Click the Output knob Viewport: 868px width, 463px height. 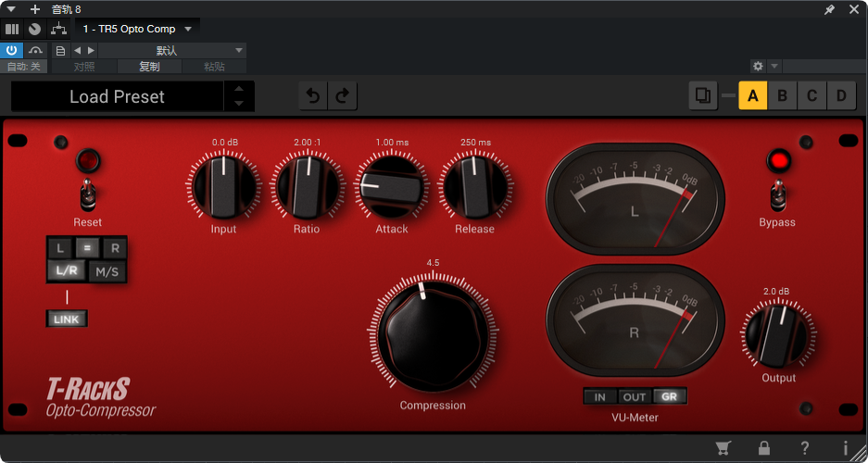(x=778, y=336)
